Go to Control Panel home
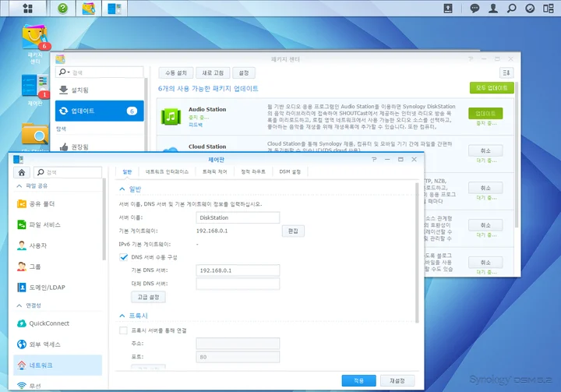Viewport: 561px width, 392px height. click(x=22, y=172)
